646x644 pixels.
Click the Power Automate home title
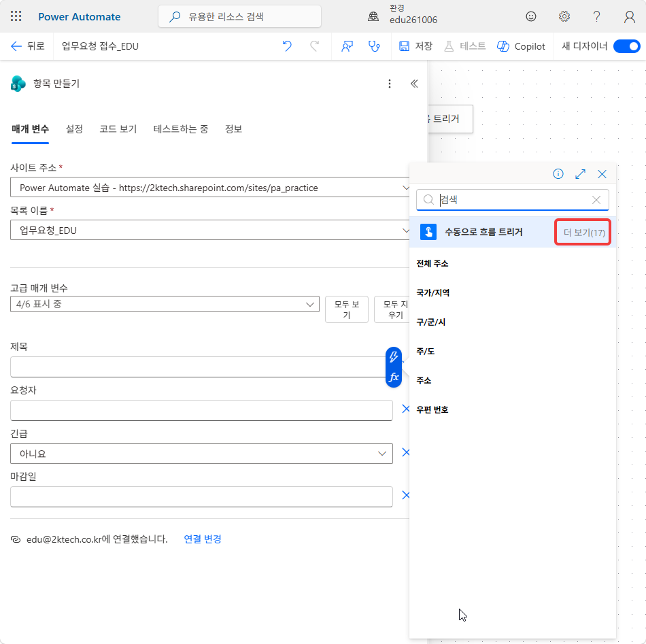79,17
